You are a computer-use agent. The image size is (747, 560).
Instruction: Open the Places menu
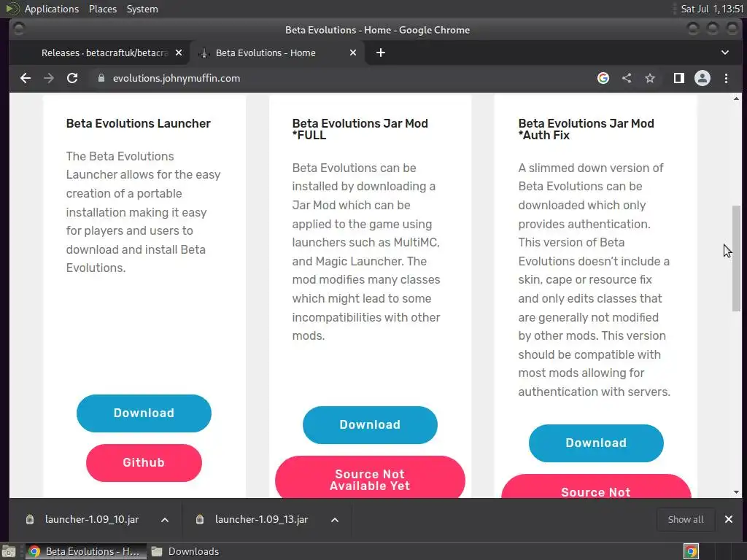[102, 9]
